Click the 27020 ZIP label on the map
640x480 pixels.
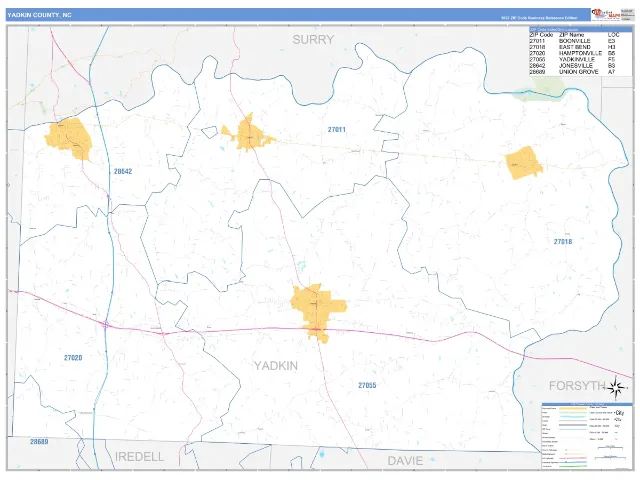tap(73, 358)
